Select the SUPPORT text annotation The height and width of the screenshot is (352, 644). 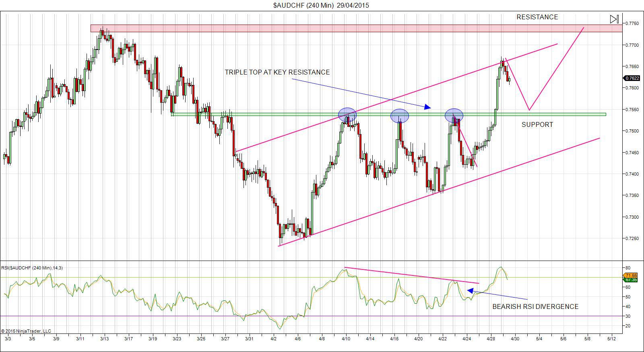pyautogui.click(x=537, y=124)
